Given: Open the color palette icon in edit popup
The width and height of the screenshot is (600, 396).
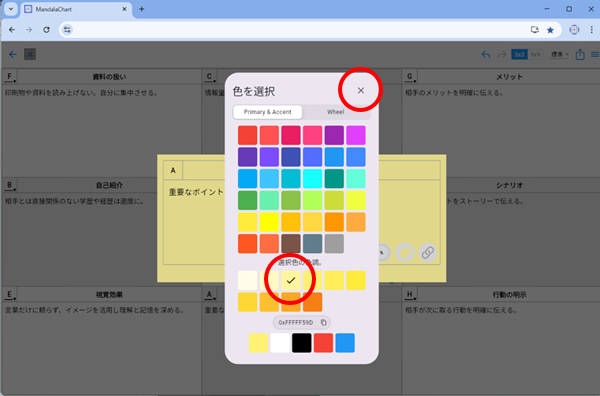Looking at the screenshot, I should coord(404,253).
